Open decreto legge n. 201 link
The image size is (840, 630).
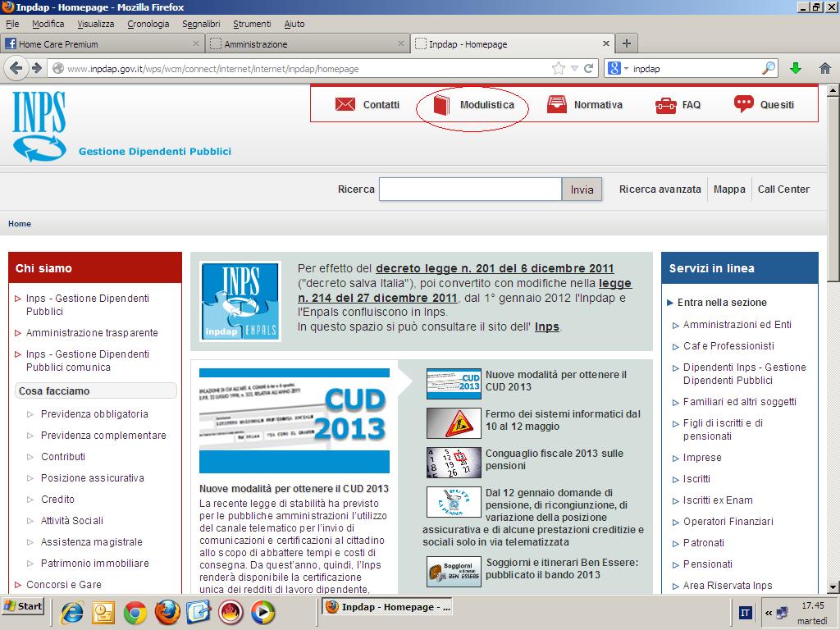pyautogui.click(x=495, y=268)
